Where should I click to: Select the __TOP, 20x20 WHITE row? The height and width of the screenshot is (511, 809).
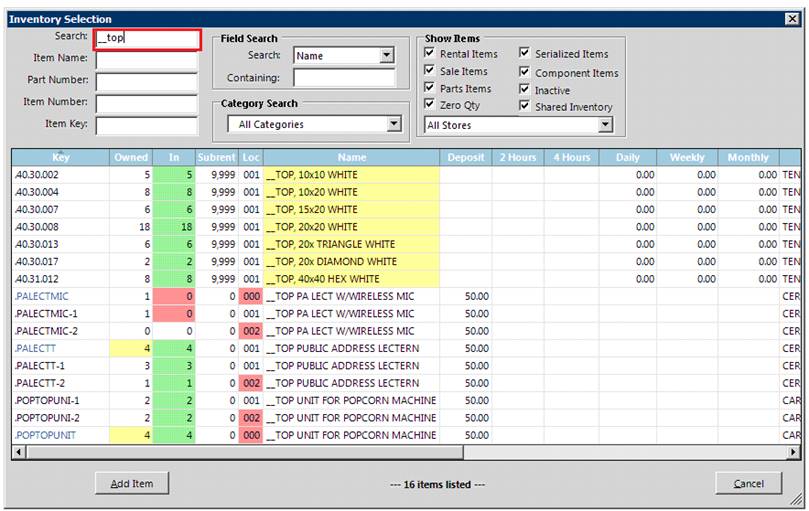click(350, 227)
